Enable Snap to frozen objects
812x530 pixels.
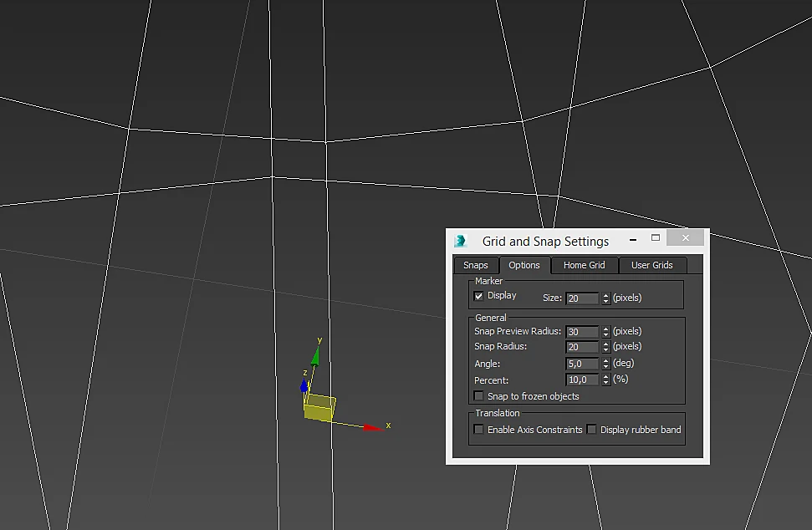click(x=478, y=396)
